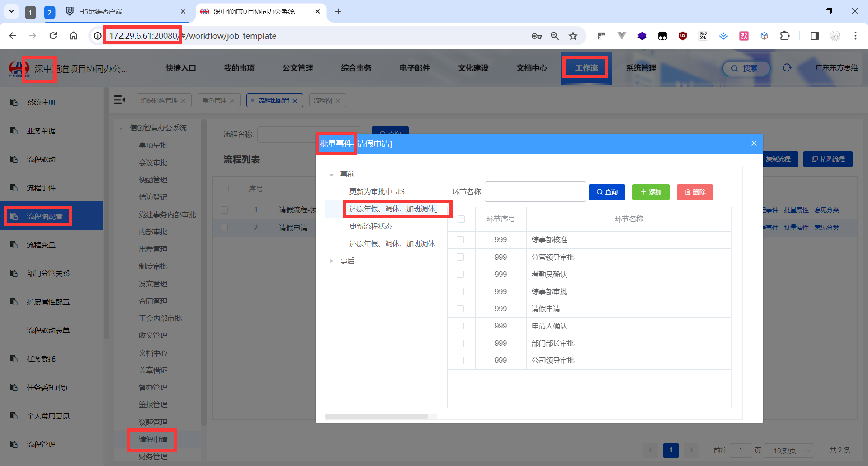This screenshot has width=868, height=466.
Task: Click the red 删除 button
Action: (695, 192)
